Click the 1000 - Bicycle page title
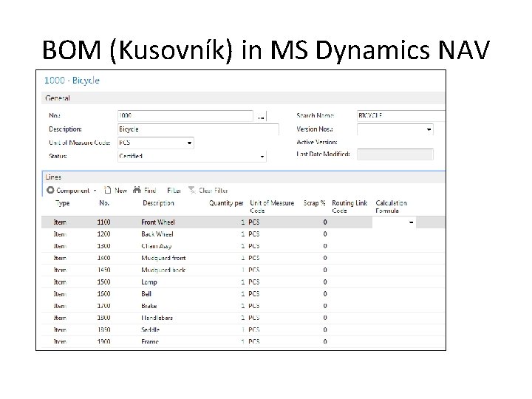This screenshot has height=399, width=532. (72, 81)
